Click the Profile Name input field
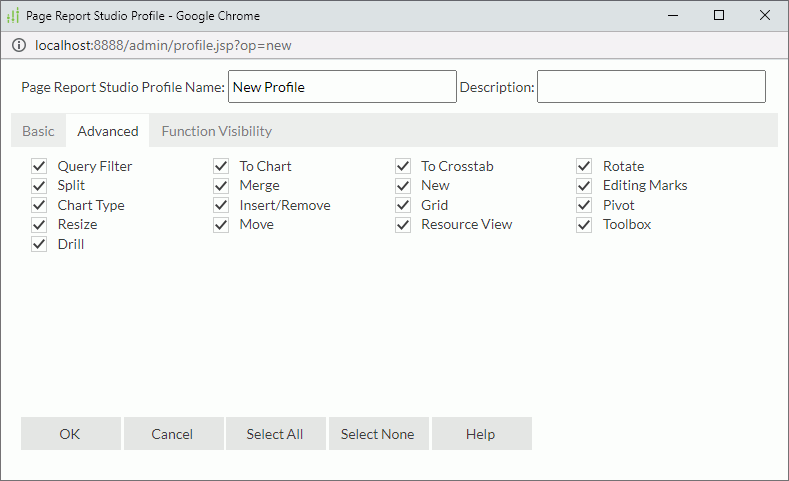789x481 pixels. pyautogui.click(x=342, y=87)
